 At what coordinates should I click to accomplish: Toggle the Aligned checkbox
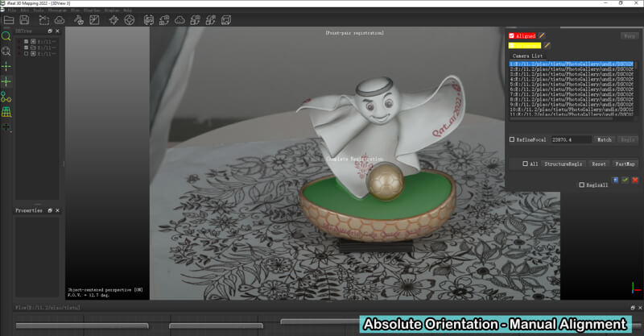click(511, 35)
